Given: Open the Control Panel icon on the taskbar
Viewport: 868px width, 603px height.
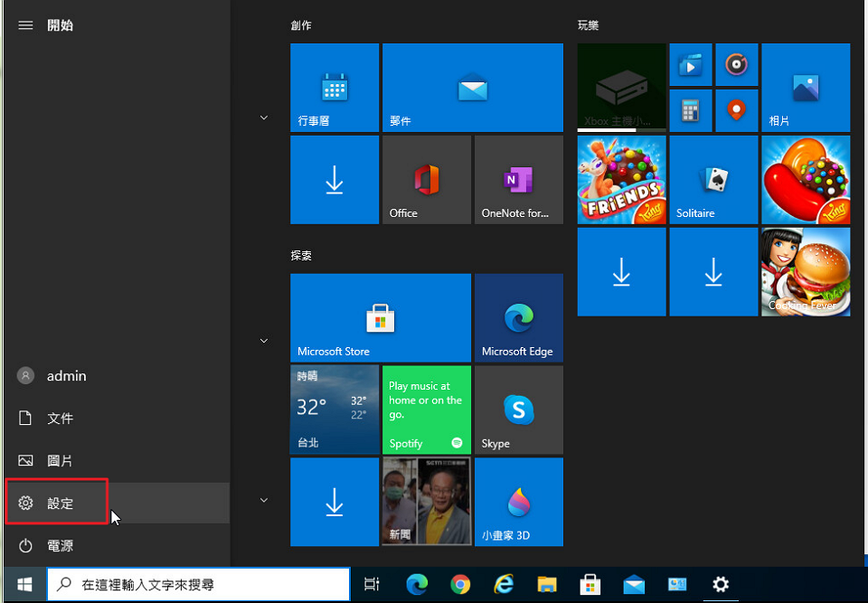Looking at the screenshot, I should (x=677, y=584).
